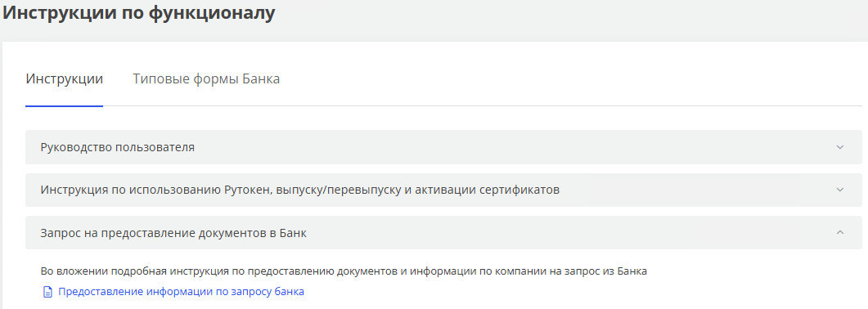Expand Руководство пользователя chevron

coord(839,147)
